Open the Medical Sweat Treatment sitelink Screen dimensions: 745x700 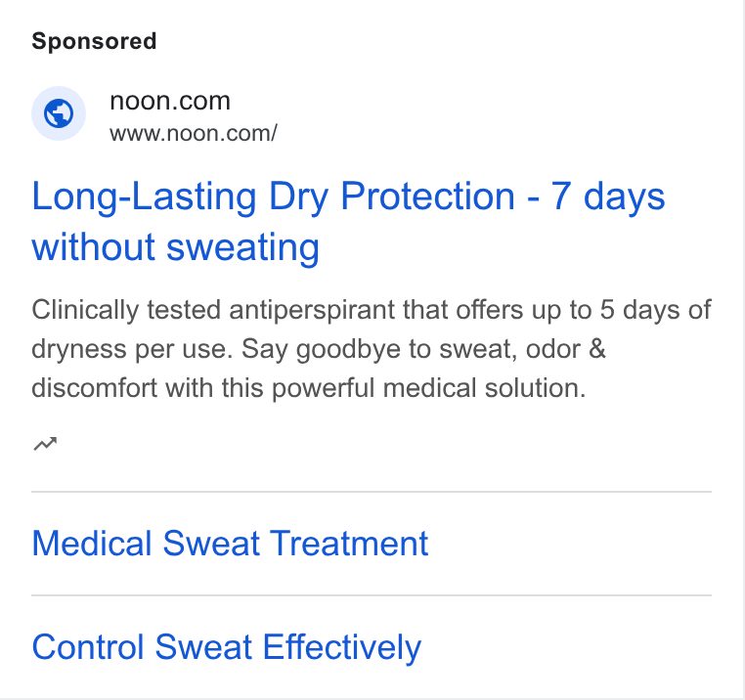(230, 544)
